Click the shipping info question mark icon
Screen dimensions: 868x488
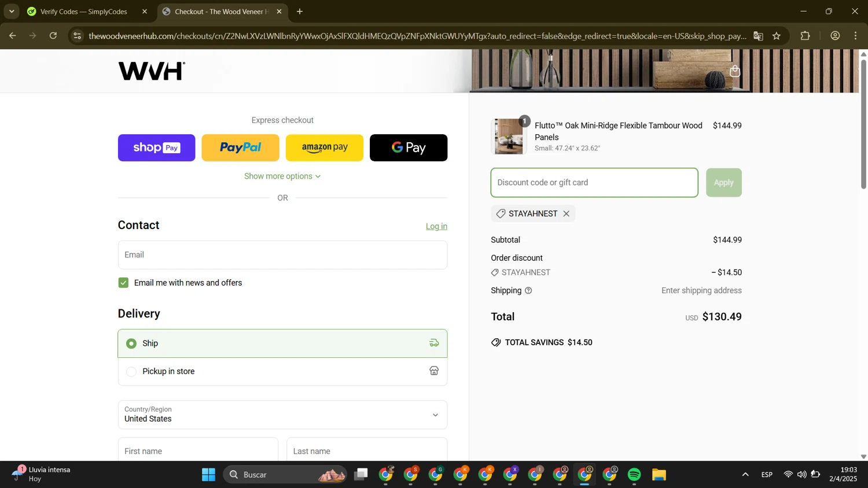coord(528,291)
